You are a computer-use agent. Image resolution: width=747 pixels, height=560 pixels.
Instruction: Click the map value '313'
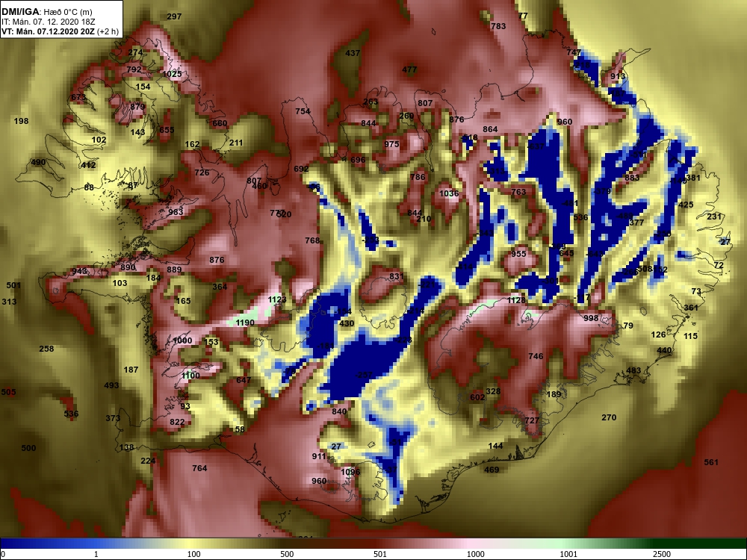tap(9, 302)
